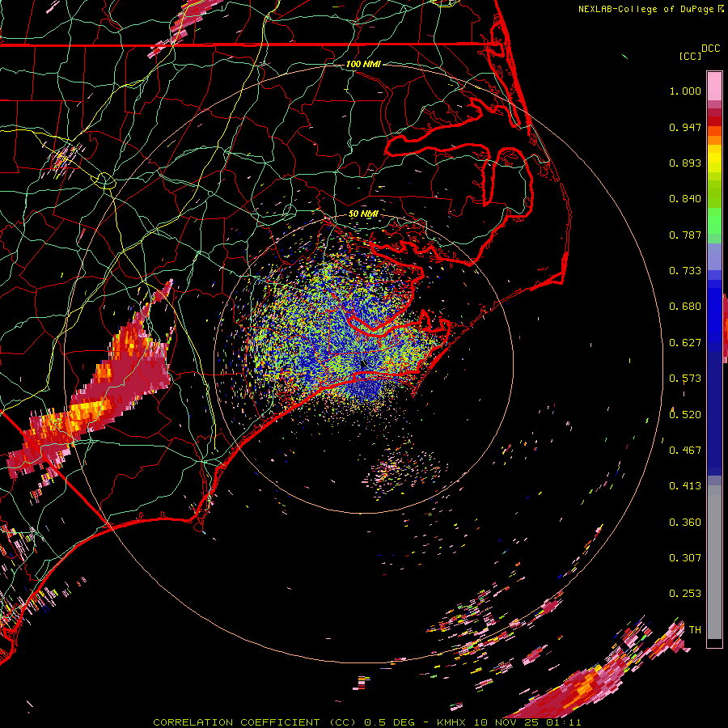Click the 0.253 scale value
728x728 pixels.
tap(685, 594)
